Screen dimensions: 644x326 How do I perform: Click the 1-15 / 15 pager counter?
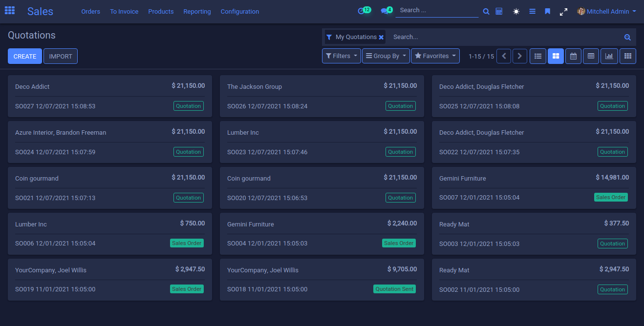[481, 57]
